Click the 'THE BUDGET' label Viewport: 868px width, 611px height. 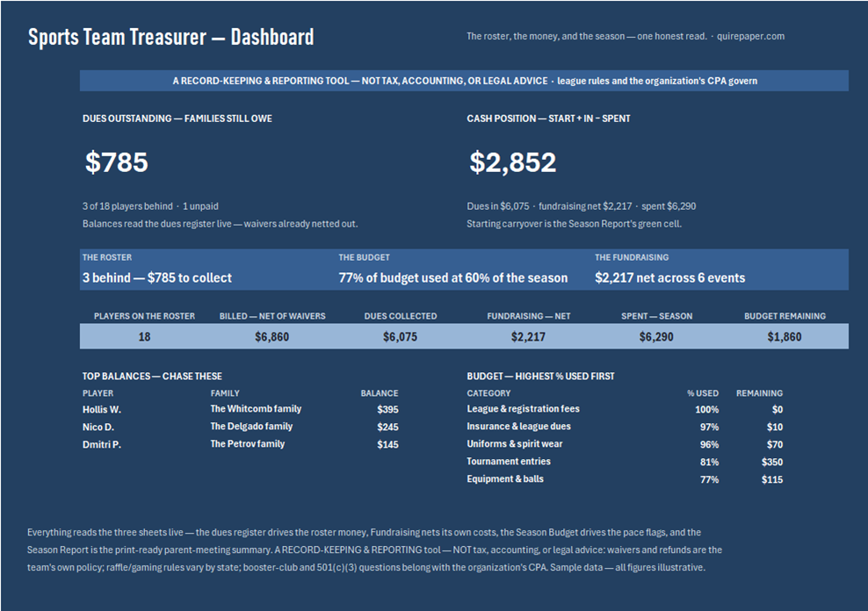point(364,257)
